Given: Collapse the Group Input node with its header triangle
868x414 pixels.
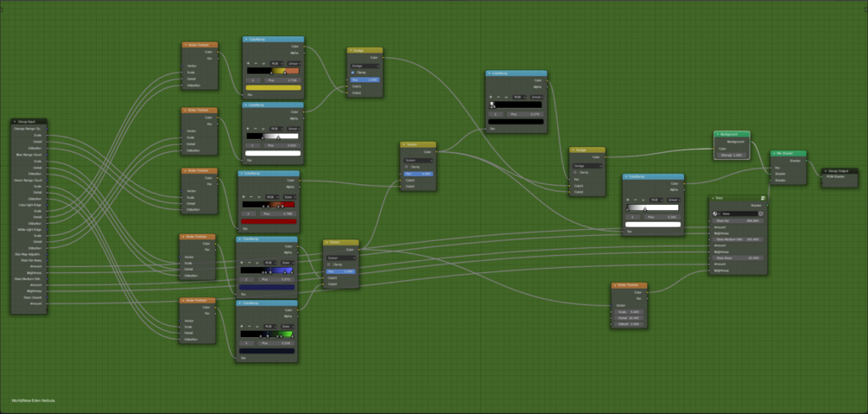Looking at the screenshot, I should (x=15, y=121).
